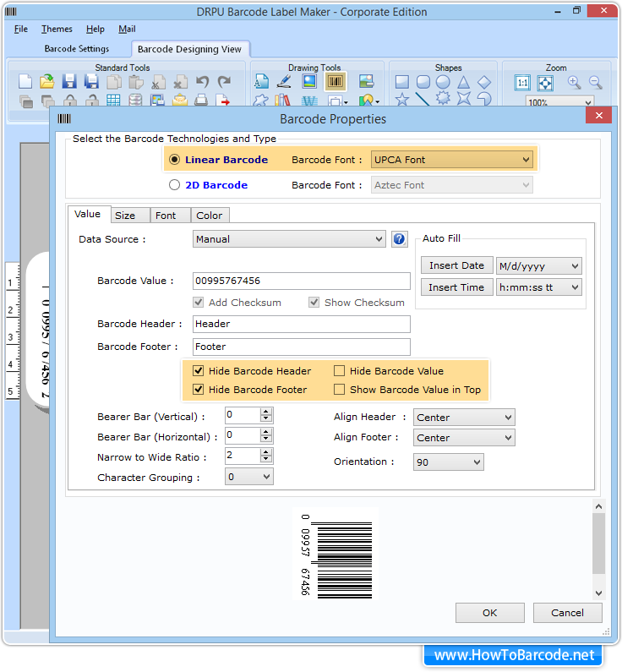Open the M/d/yyyy date format dropdown
Viewport: 622px width, 672px height.
click(x=538, y=266)
